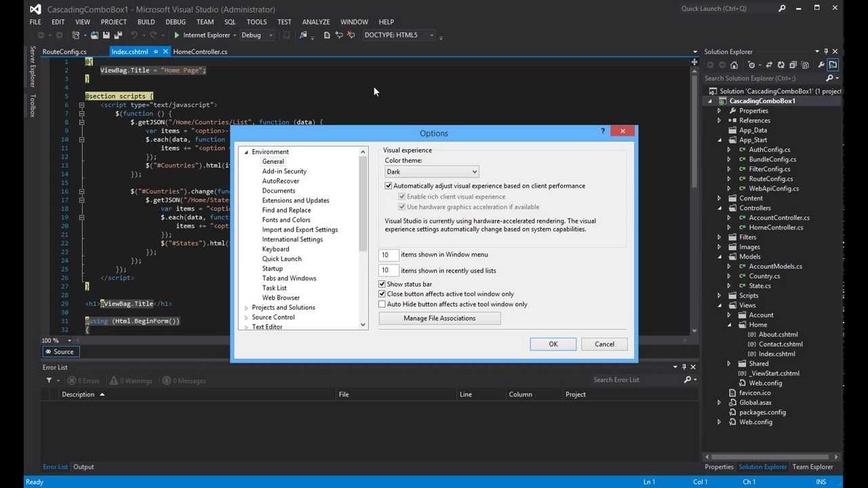This screenshot has height=488, width=868.
Task: Enable Auto Hide button affects active window
Action: tap(382, 304)
